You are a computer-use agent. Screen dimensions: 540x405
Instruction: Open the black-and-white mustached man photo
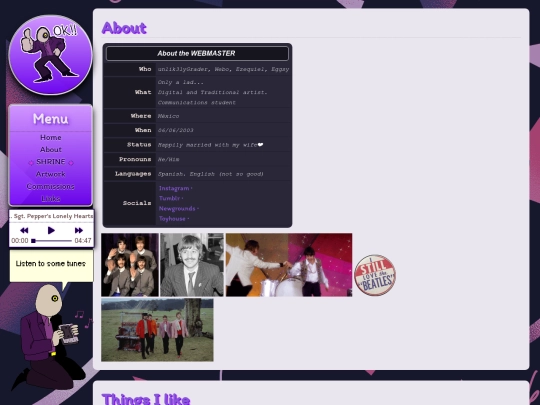[x=192, y=265]
